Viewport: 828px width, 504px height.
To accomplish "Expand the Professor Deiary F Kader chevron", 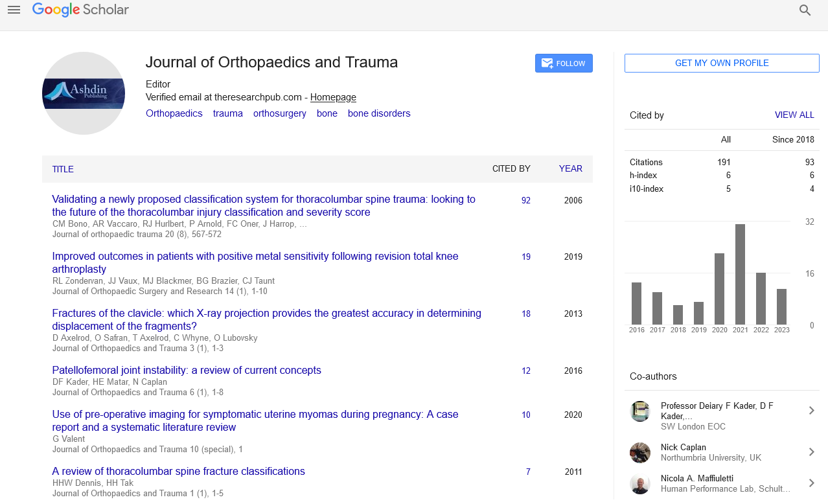I will coord(811,411).
